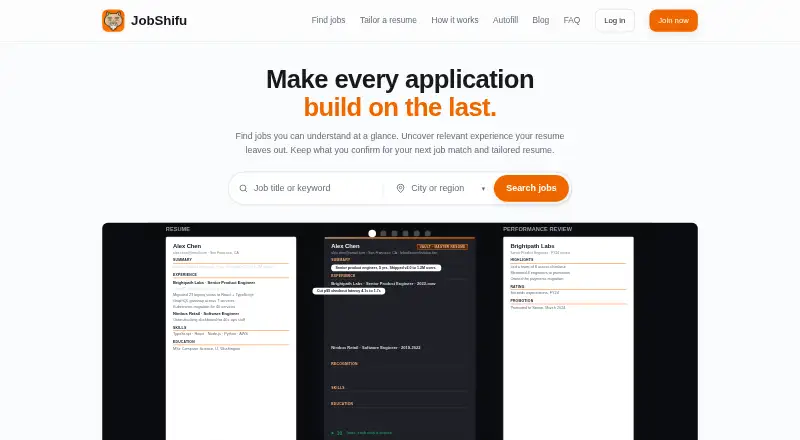
Task: Click the Log in button
Action: click(x=615, y=20)
